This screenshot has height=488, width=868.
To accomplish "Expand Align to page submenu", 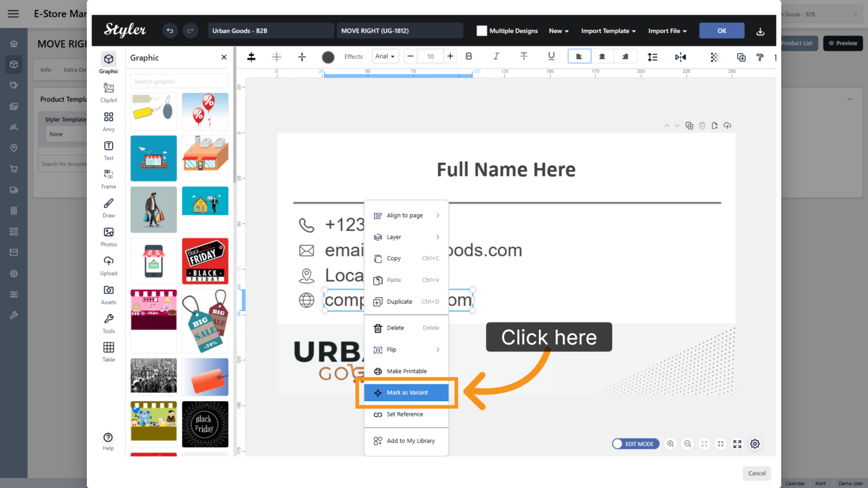I will coord(406,215).
